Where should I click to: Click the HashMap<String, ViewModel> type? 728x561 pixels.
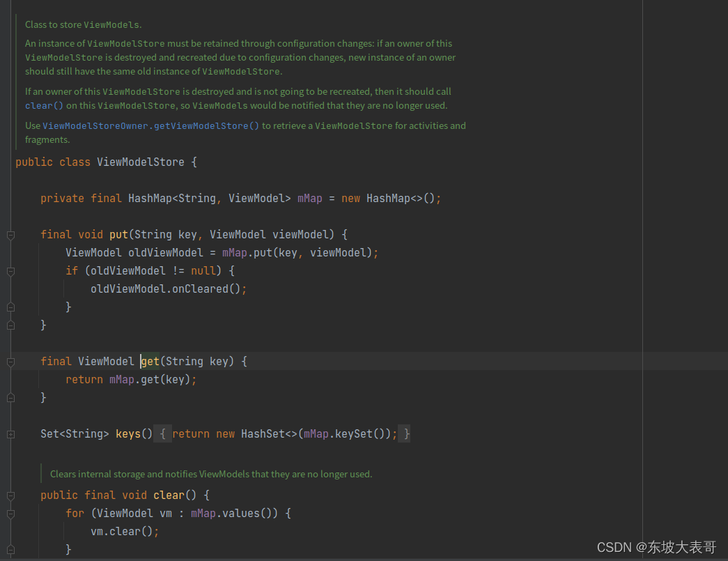tap(210, 199)
